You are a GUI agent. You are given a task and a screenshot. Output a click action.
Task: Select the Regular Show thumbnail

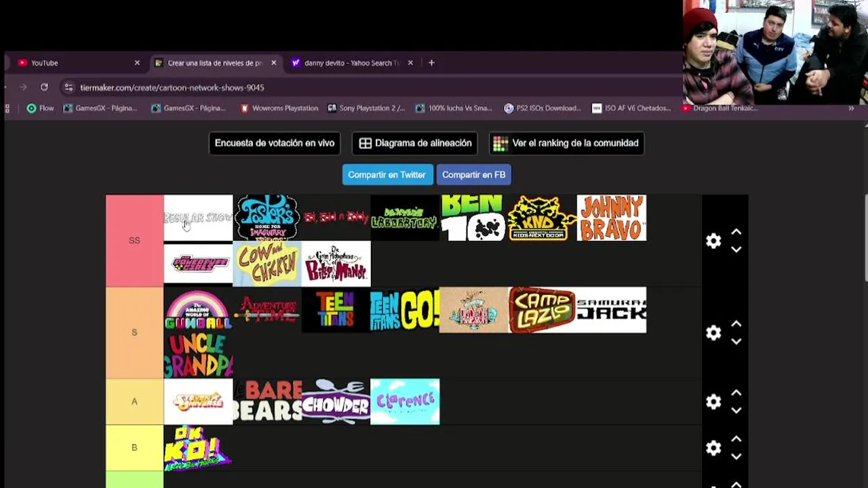pyautogui.click(x=198, y=218)
